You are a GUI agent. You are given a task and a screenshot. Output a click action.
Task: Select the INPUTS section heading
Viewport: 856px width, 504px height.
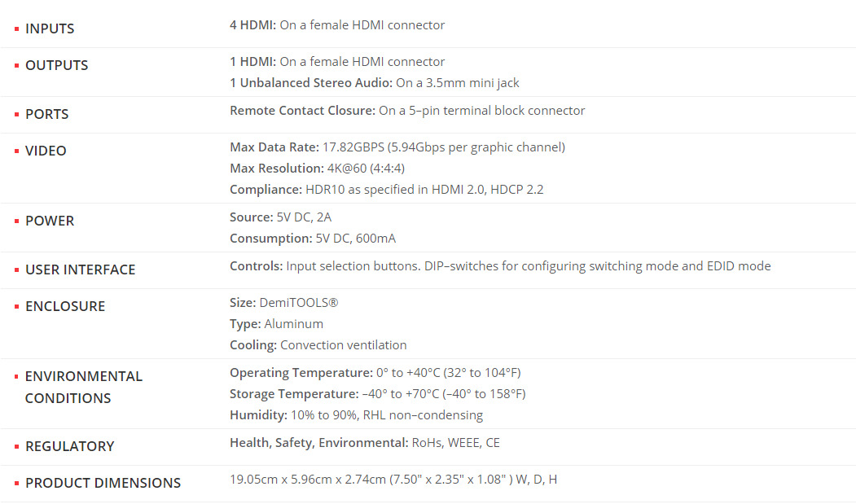[50, 28]
